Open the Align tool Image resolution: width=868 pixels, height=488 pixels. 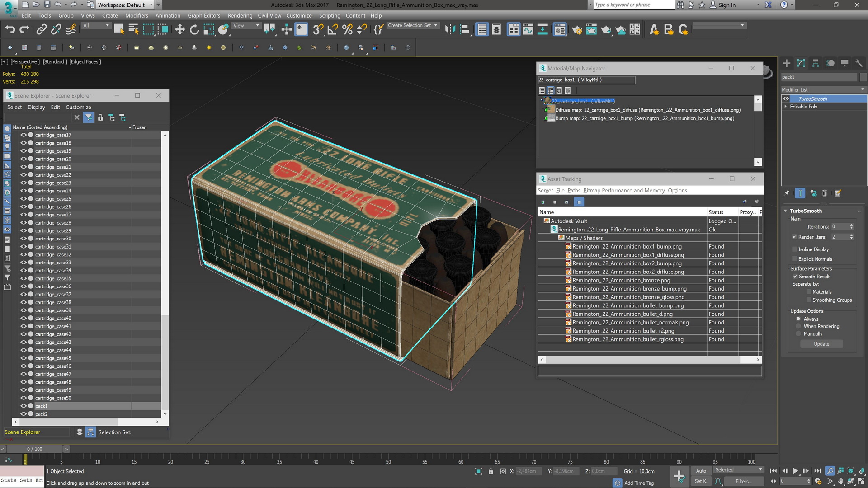coord(465,30)
